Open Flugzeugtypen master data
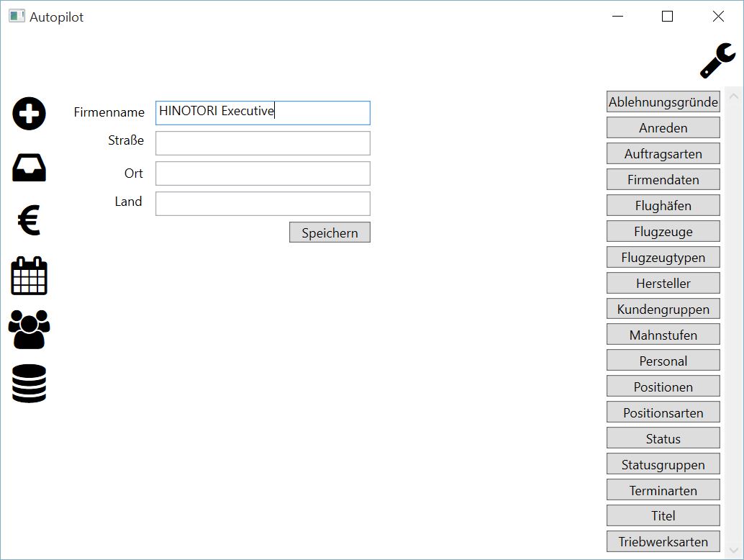 click(663, 257)
